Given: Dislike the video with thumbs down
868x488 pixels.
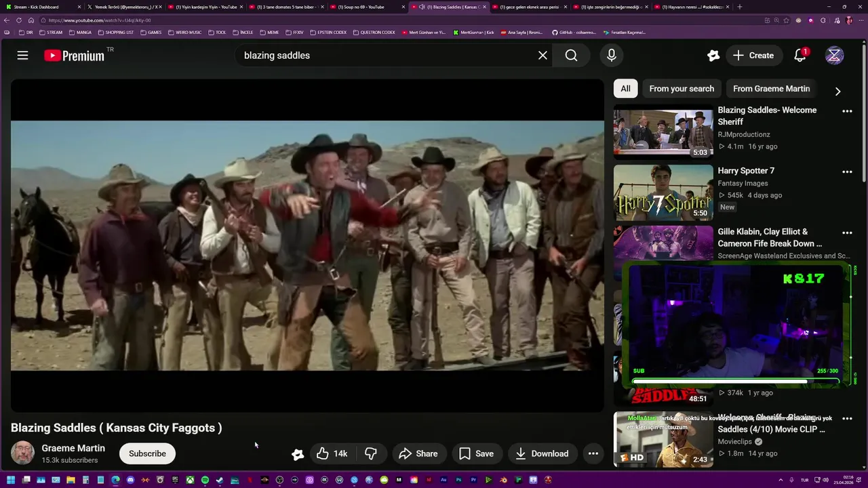Looking at the screenshot, I should (371, 453).
